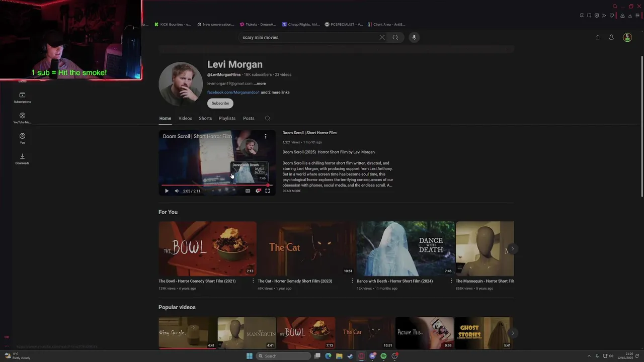This screenshot has width=644, height=362.
Task: Open the Picture This thumbnail in Popular videos
Action: [x=424, y=333]
